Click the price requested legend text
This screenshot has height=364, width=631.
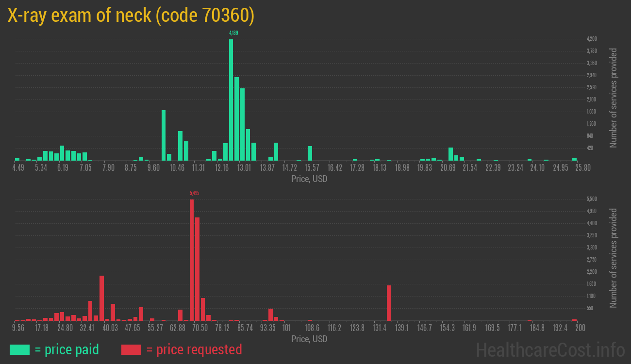tap(194, 349)
